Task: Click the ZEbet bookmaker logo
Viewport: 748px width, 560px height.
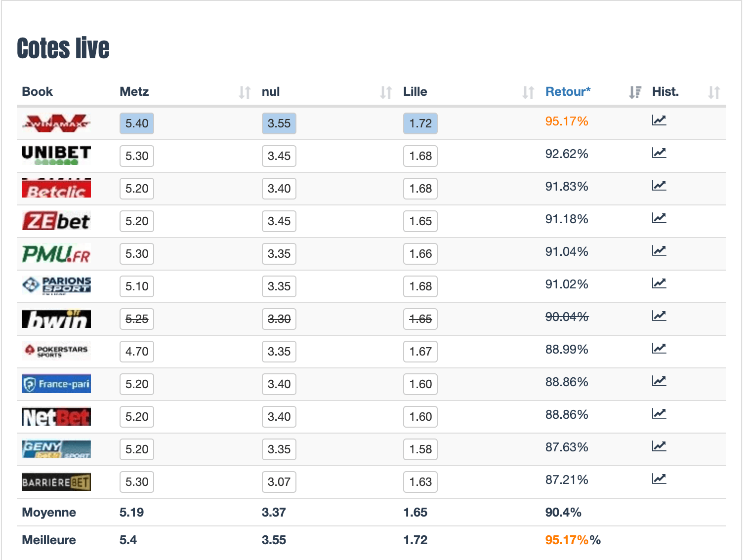Action: (x=56, y=221)
